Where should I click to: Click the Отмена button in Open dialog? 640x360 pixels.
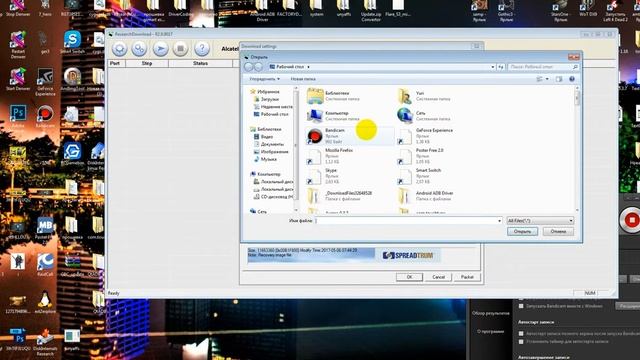[558, 231]
